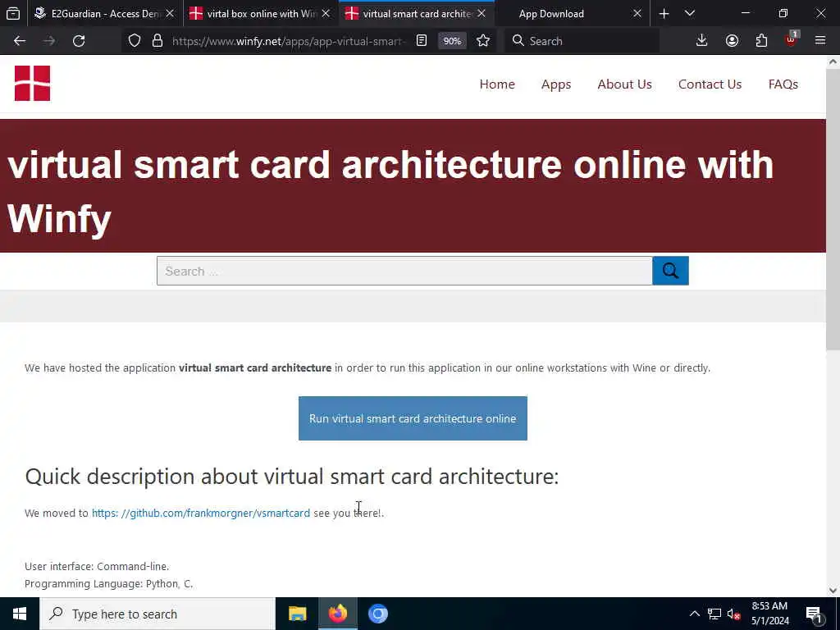Click the 'virtual smart card architecture' page heading
840x630 pixels.
[x=390, y=190]
